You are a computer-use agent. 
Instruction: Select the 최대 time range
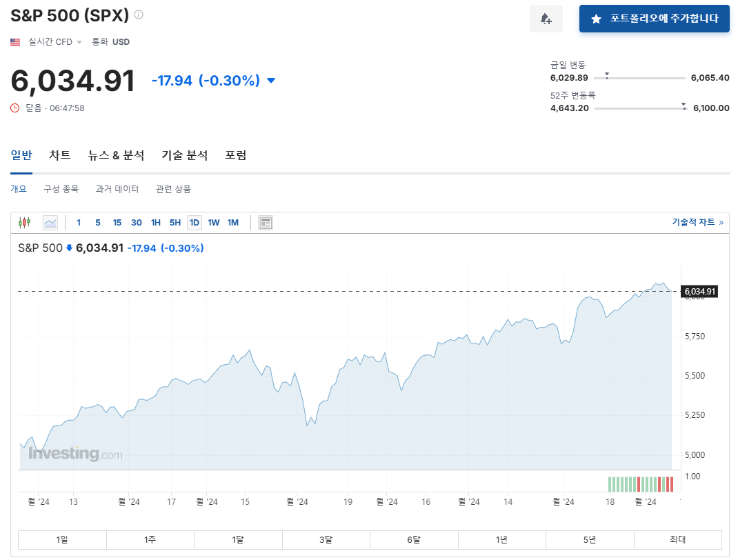(x=678, y=540)
